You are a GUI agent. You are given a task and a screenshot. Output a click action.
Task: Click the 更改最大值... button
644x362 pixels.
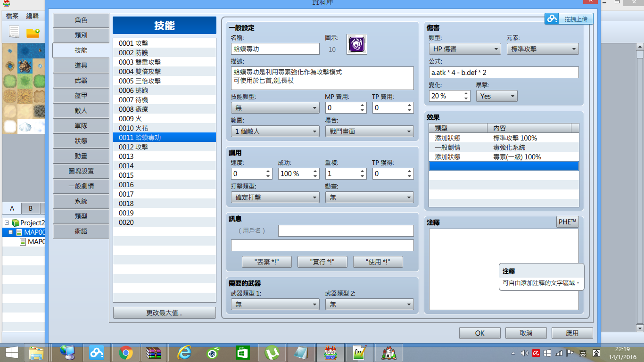(165, 313)
